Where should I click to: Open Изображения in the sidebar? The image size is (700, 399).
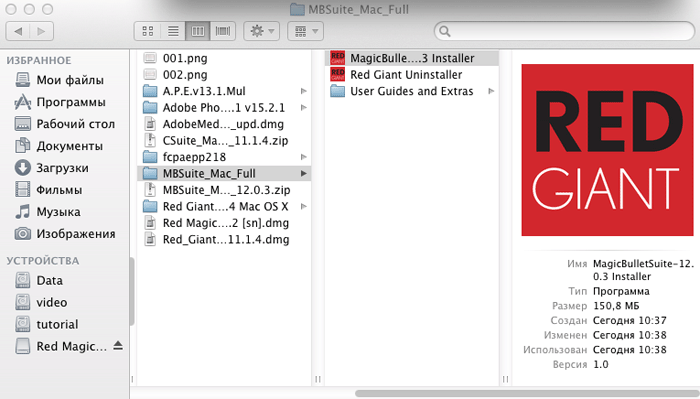point(65,234)
